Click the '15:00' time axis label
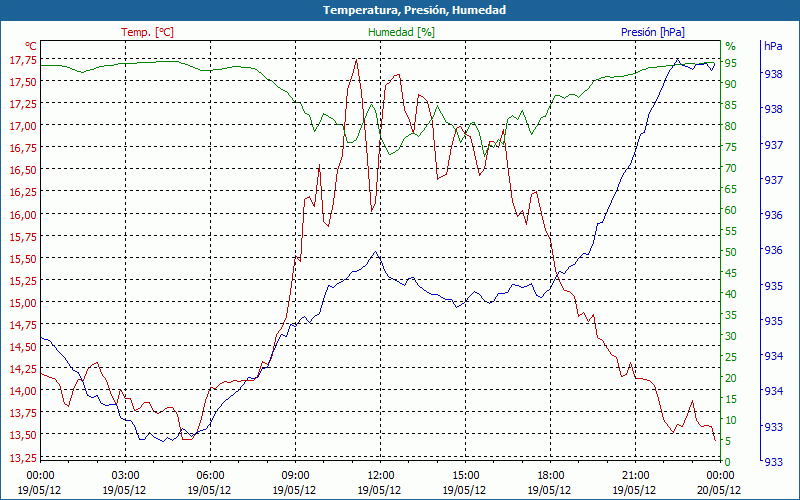The width and height of the screenshot is (800, 500). pyautogui.click(x=465, y=476)
